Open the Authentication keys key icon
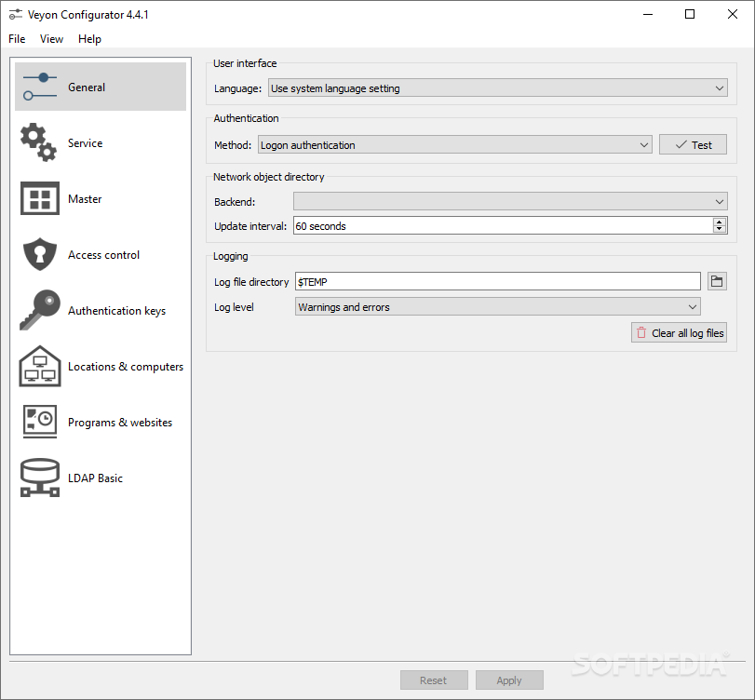 click(40, 310)
